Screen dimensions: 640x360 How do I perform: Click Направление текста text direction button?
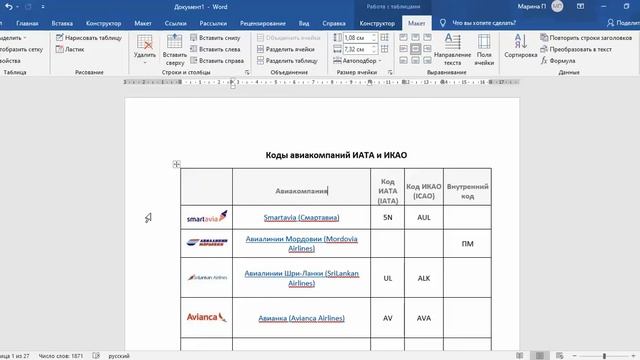coord(452,50)
